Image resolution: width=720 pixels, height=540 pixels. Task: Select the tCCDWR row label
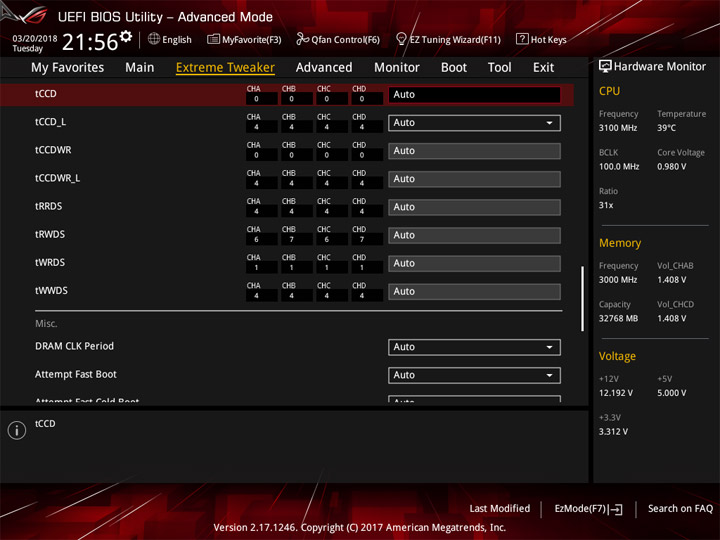[53, 150]
